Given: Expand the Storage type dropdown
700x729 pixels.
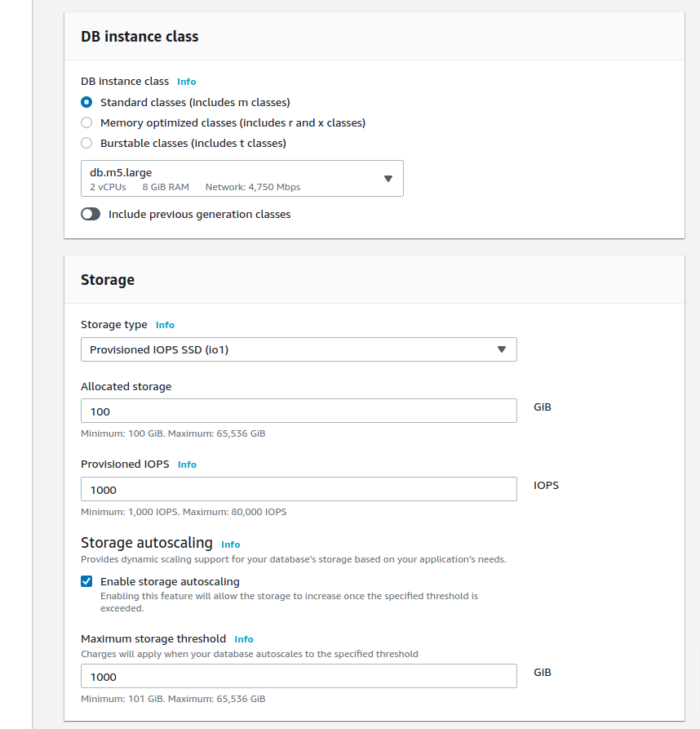Looking at the screenshot, I should tap(299, 349).
